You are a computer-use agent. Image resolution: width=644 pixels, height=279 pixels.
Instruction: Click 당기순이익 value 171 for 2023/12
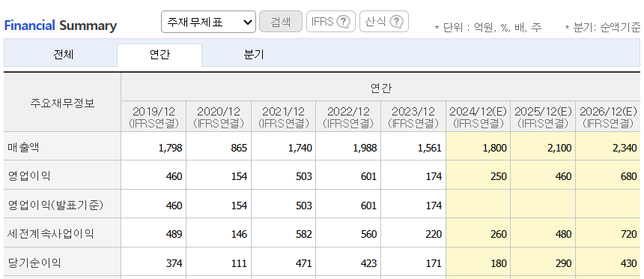434,263
